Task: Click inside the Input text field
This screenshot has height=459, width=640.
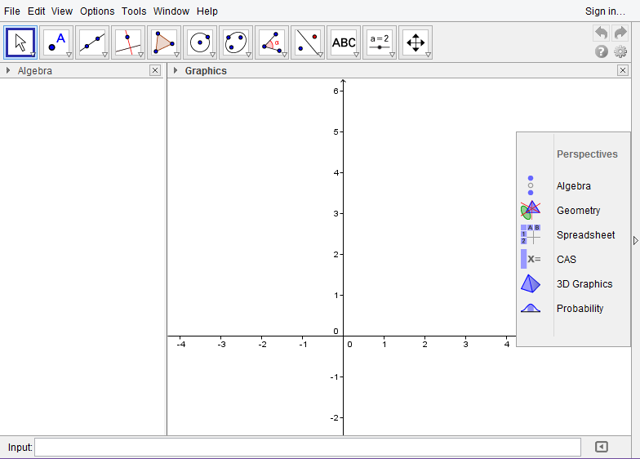Action: 307,447
